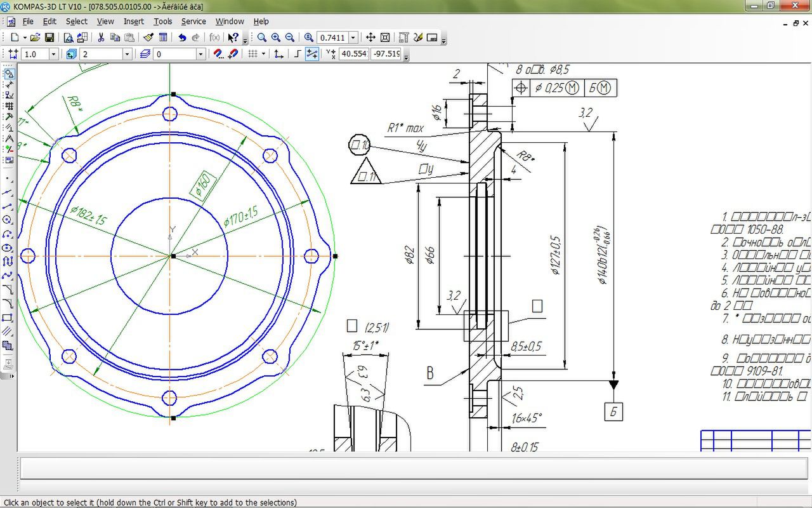Select the Zoom Window magnifier tool
This screenshot has height=508, width=812.
(x=262, y=37)
